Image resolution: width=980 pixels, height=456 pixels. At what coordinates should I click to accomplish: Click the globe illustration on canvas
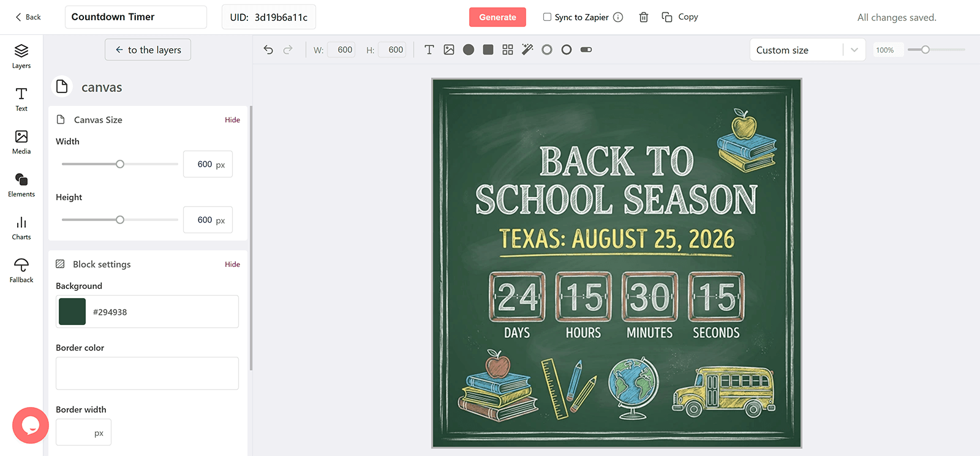click(x=633, y=388)
